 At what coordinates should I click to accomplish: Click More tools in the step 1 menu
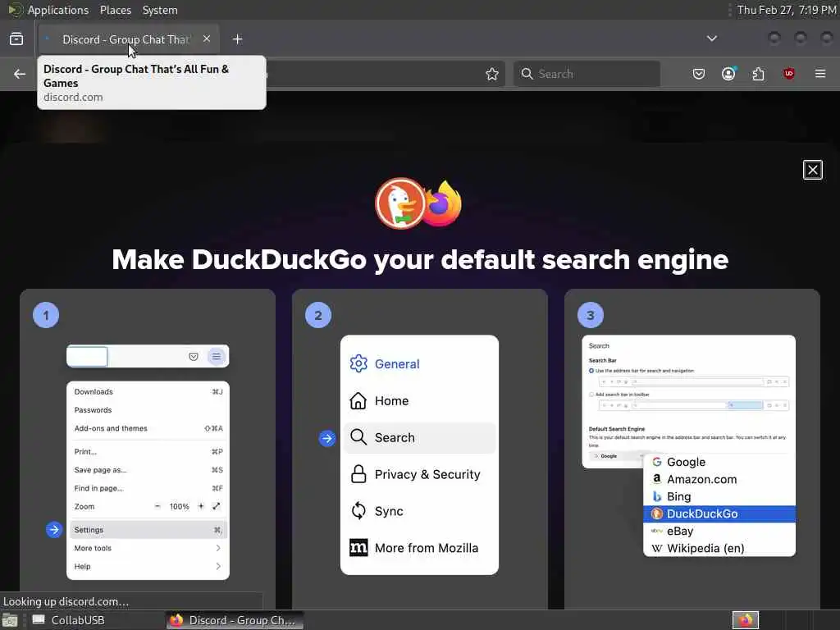pos(148,548)
